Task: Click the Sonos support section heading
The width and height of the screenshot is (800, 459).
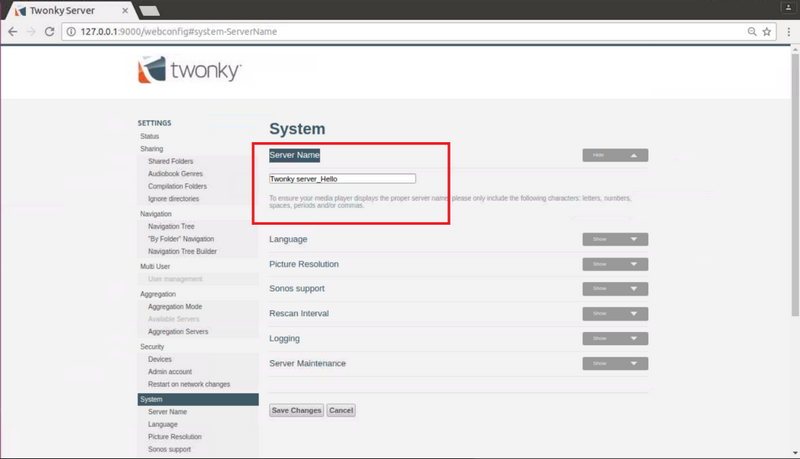Action: (297, 289)
